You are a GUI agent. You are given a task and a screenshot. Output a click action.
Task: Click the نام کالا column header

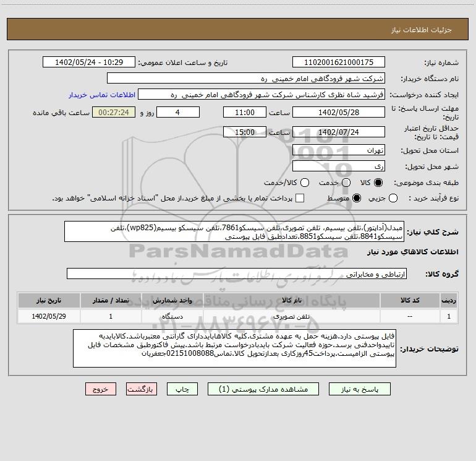[x=292, y=300]
